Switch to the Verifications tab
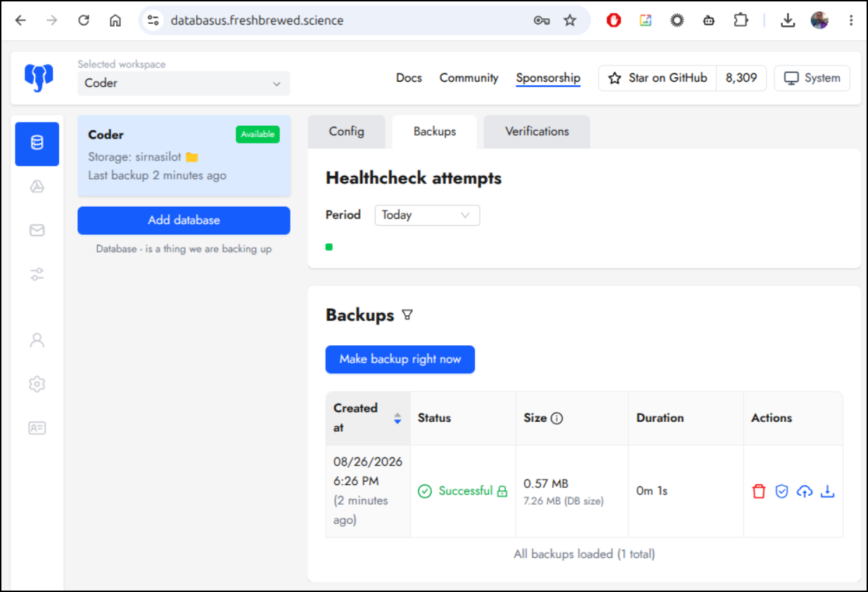868x592 pixels. [x=537, y=131]
